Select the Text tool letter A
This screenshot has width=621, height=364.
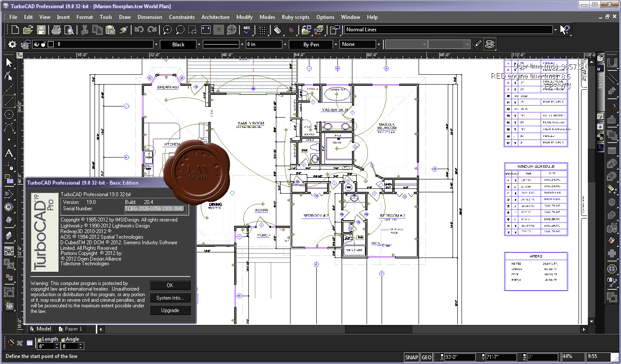click(x=9, y=153)
